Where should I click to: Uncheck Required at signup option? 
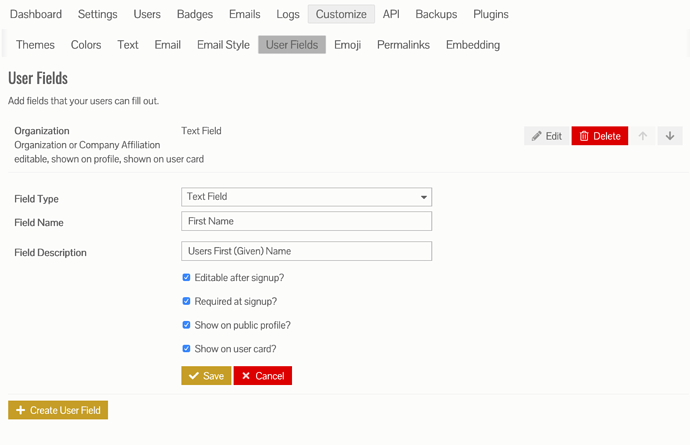point(186,301)
